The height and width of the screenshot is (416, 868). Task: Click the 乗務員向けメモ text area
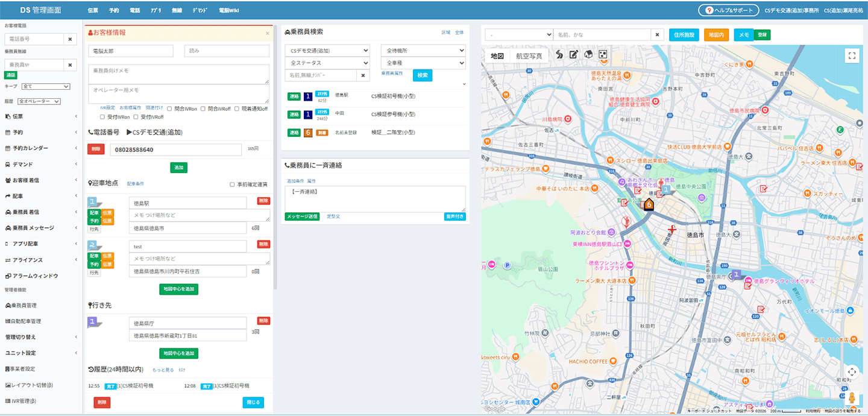click(x=178, y=74)
